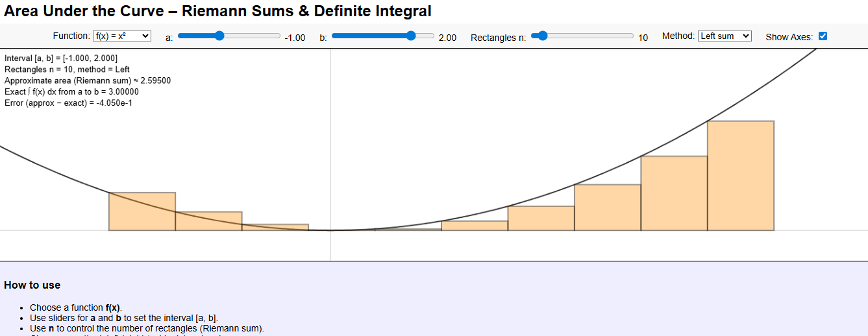The image size is (868, 336).
Task: Click the second-tallest orange rectangle
Action: point(674,193)
